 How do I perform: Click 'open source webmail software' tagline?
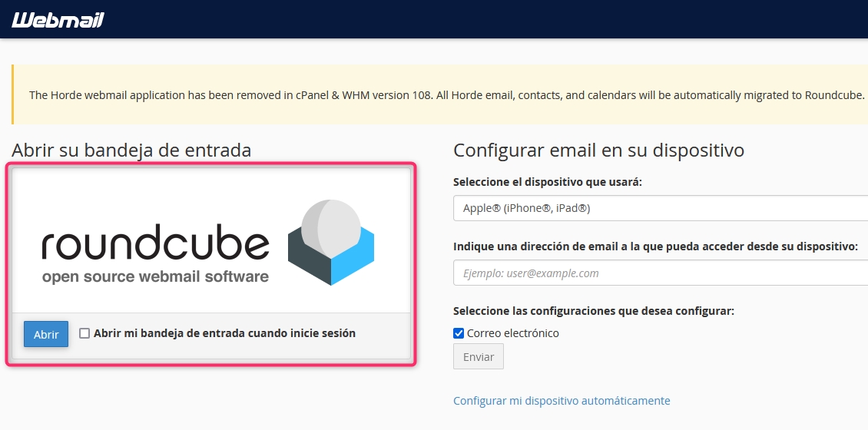coord(155,276)
